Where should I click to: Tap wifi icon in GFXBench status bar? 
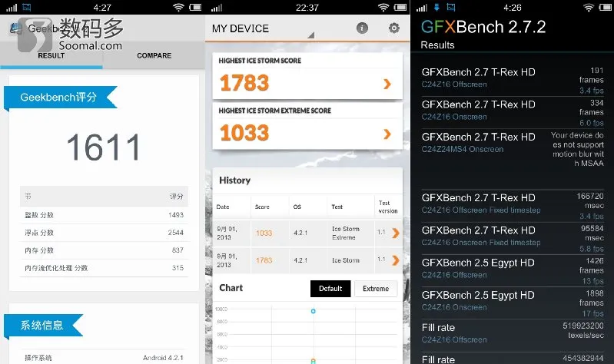tap(589, 7)
